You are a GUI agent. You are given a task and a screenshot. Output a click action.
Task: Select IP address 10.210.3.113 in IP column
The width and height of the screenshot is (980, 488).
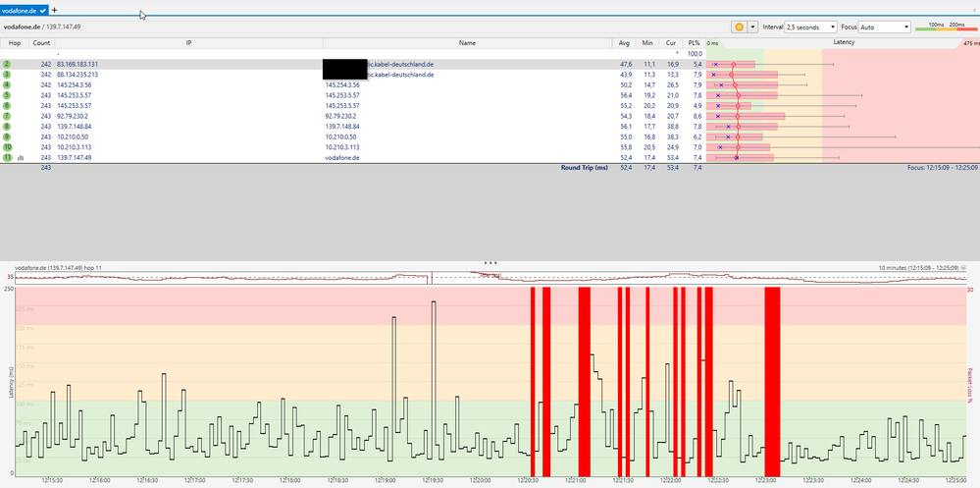click(75, 147)
